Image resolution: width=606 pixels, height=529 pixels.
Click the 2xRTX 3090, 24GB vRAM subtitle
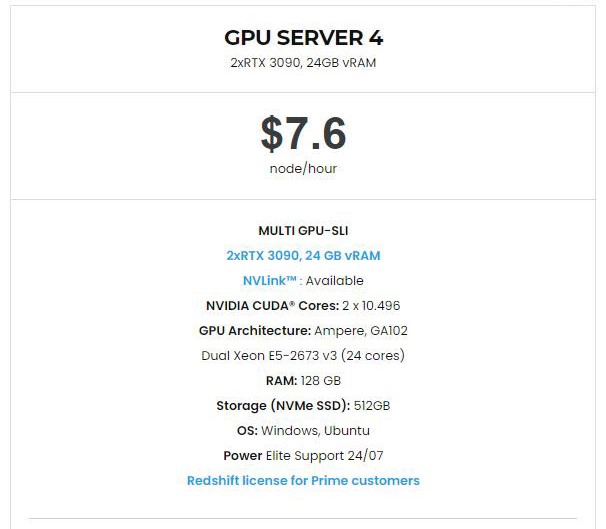click(x=303, y=63)
